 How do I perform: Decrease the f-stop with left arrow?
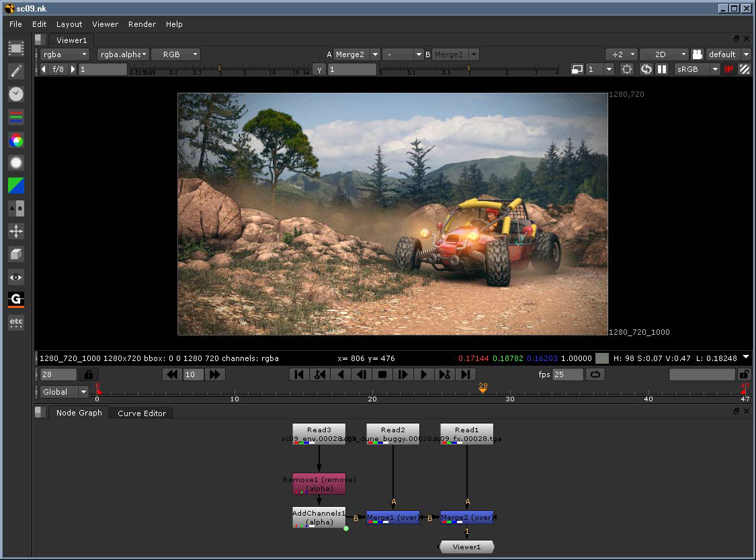click(44, 69)
